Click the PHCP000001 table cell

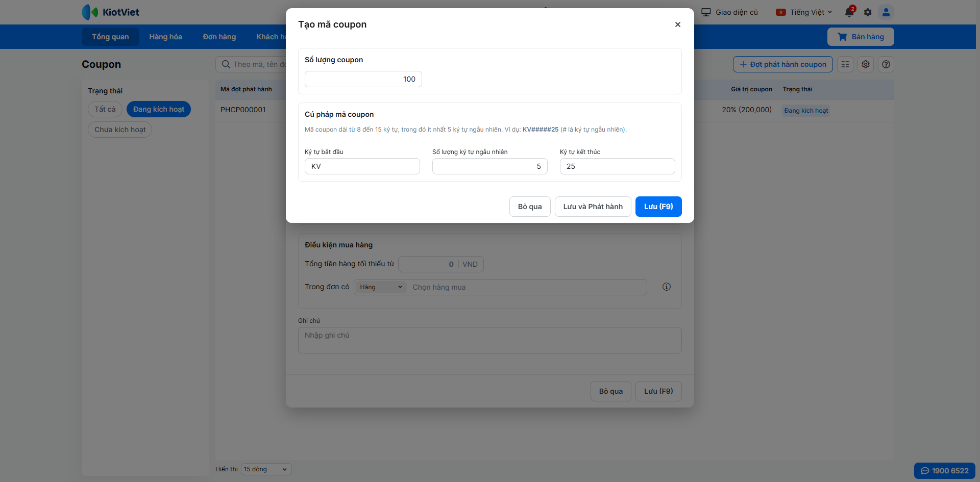click(x=243, y=110)
